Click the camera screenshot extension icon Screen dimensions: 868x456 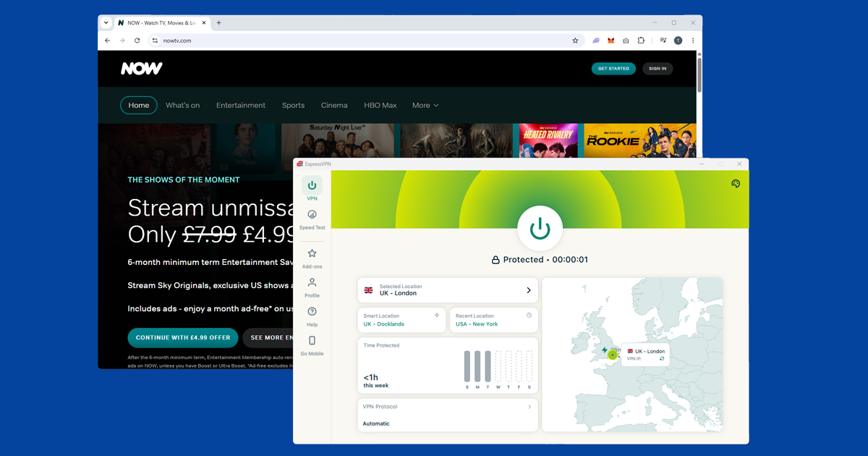[x=626, y=41]
